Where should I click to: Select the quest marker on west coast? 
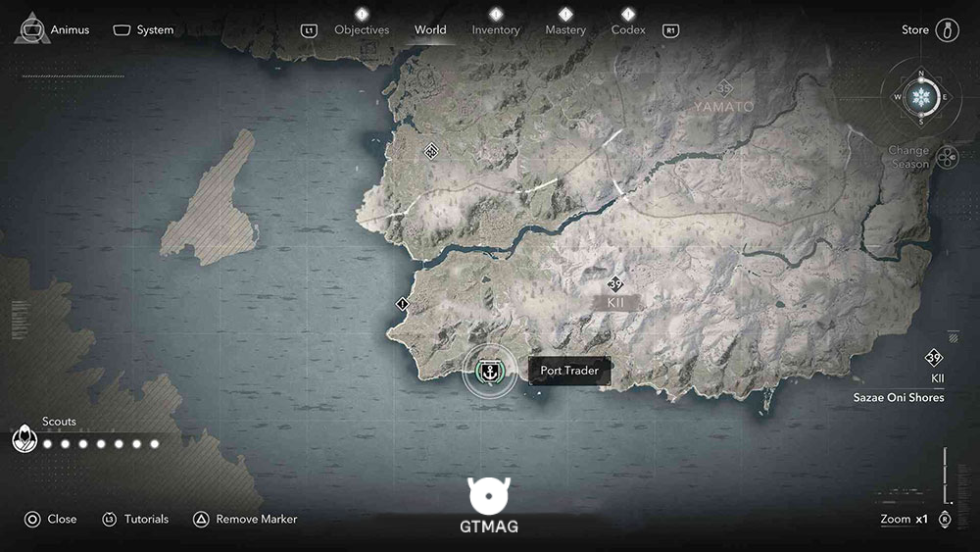403,304
